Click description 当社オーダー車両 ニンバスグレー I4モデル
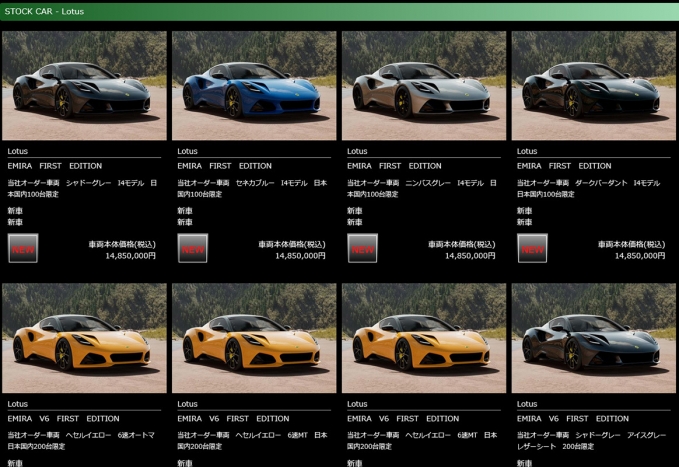679x467 pixels. 422,188
